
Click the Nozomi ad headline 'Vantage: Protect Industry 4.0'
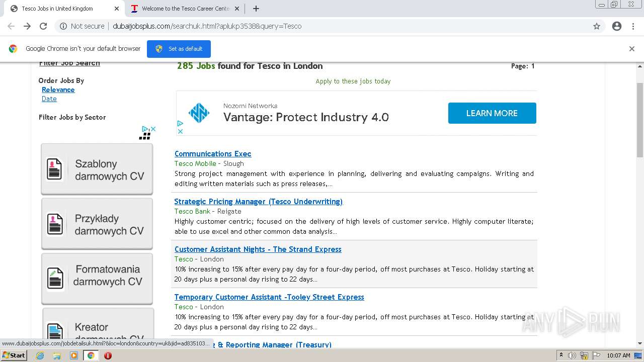[x=306, y=117]
